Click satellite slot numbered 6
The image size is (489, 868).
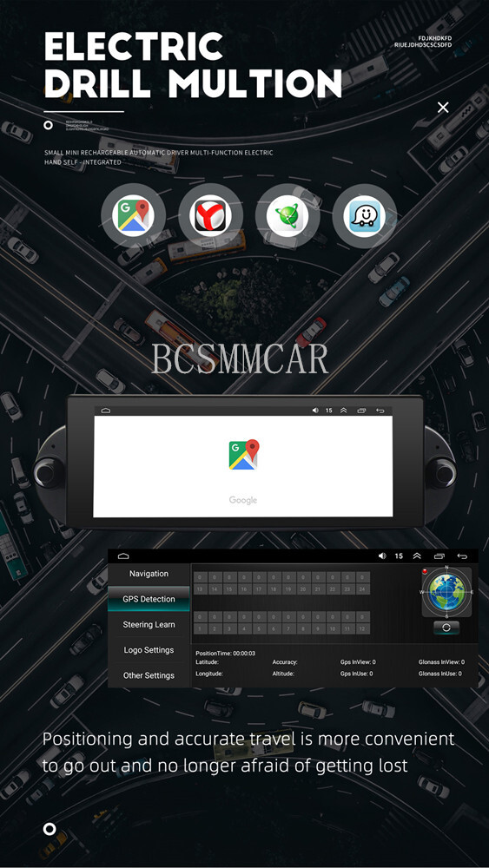click(x=274, y=629)
